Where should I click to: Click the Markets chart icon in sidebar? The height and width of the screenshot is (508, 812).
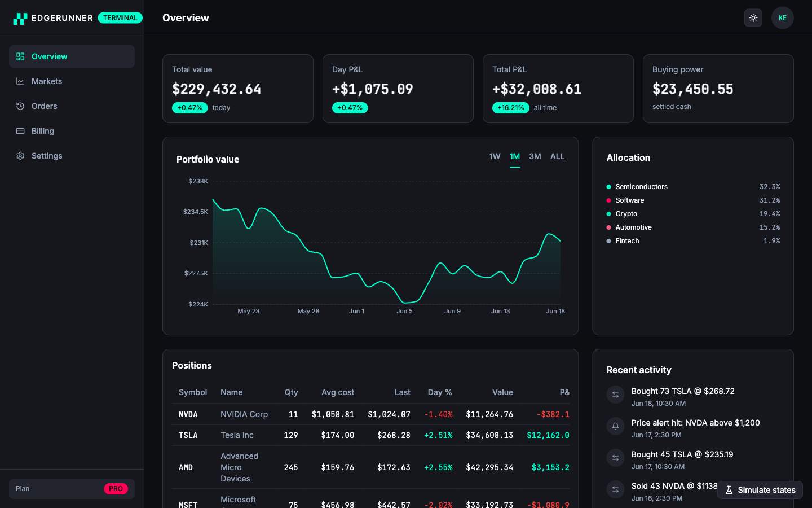20,81
